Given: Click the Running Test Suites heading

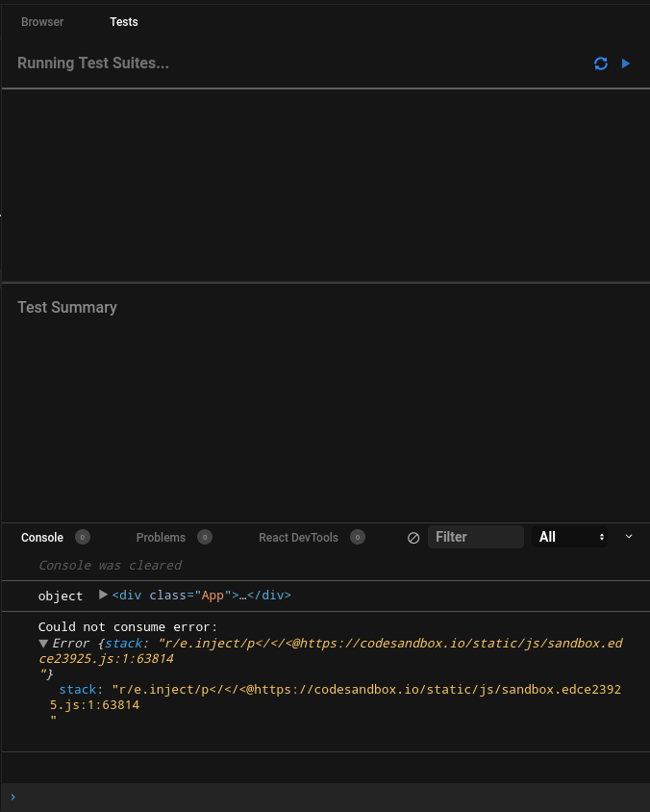Looking at the screenshot, I should pyautogui.click(x=93, y=63).
